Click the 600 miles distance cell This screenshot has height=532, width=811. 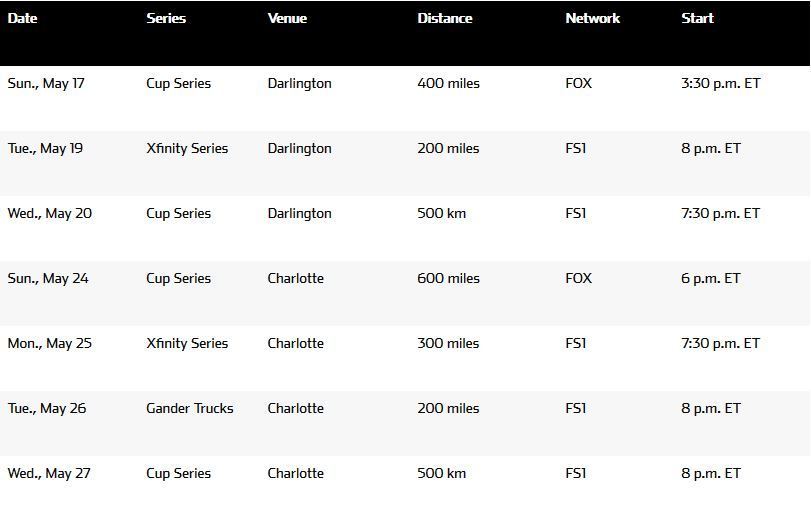pos(448,278)
